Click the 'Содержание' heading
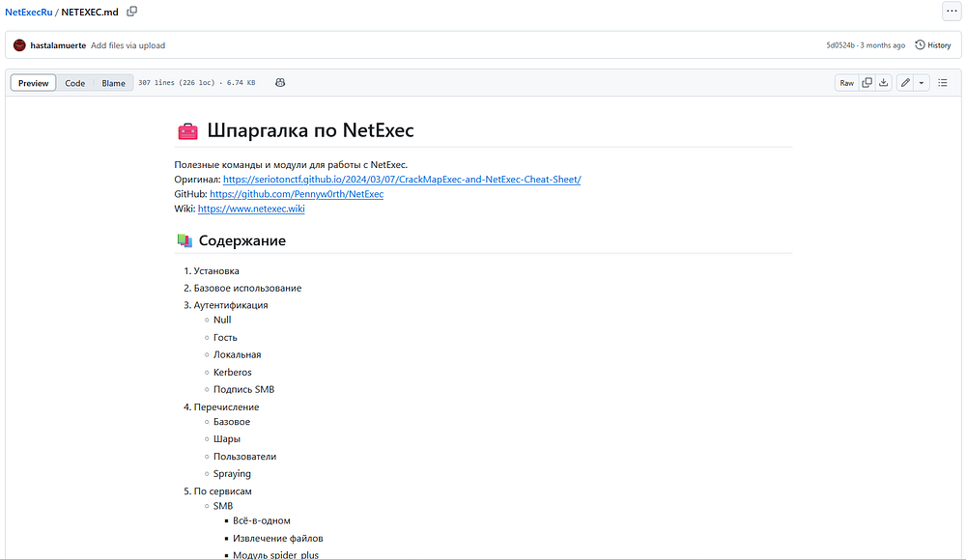The width and height of the screenshot is (966, 560). click(242, 240)
